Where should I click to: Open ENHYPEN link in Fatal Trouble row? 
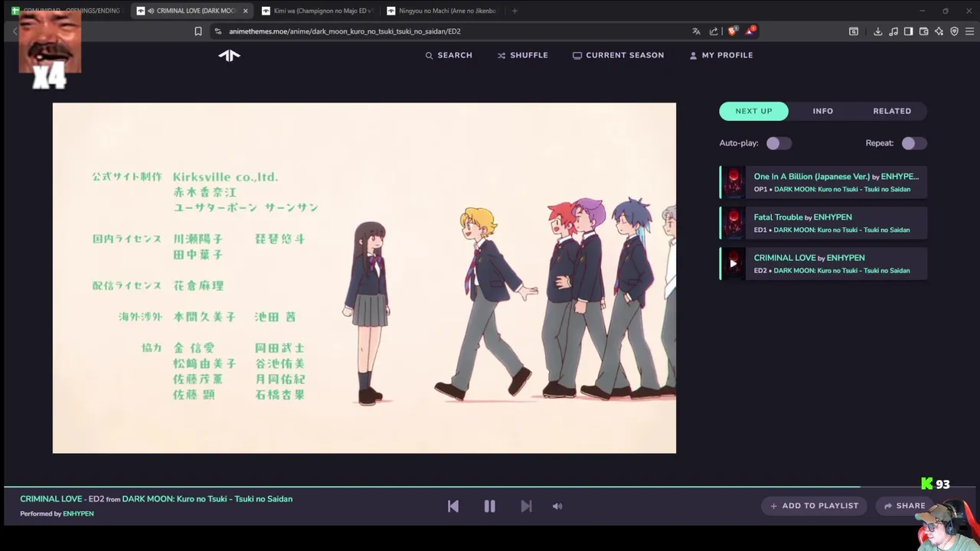[832, 217]
